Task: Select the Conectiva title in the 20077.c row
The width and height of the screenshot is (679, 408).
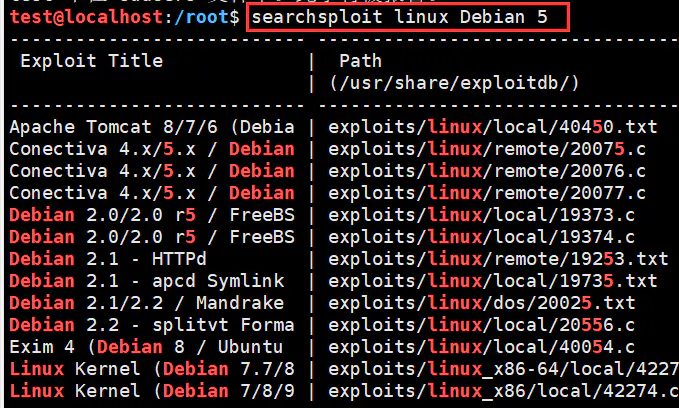Action: pyautogui.click(x=152, y=193)
